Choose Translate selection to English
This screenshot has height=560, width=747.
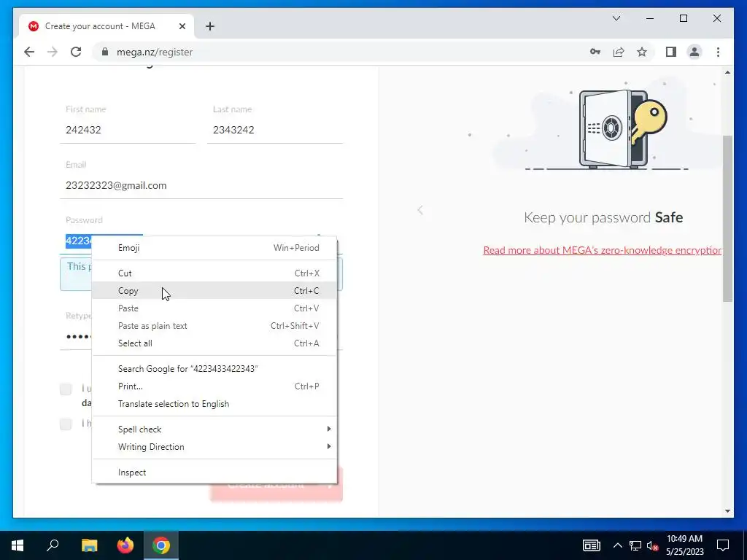[214, 404]
